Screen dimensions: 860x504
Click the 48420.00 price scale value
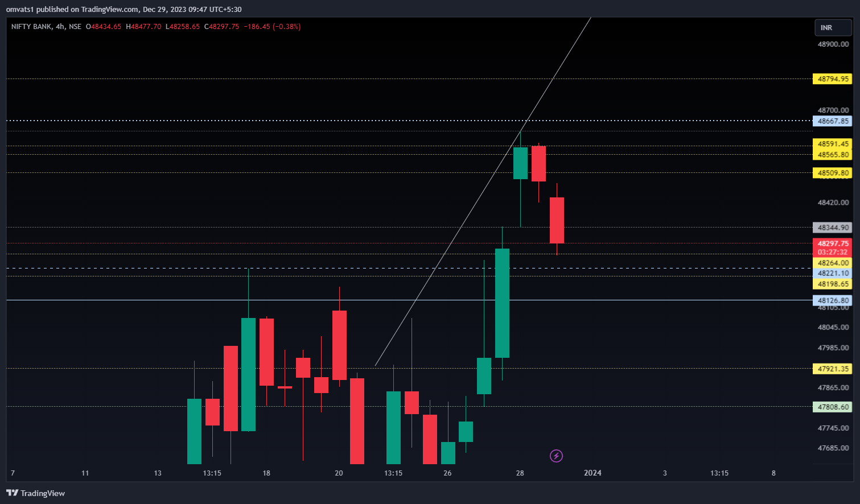[833, 203]
